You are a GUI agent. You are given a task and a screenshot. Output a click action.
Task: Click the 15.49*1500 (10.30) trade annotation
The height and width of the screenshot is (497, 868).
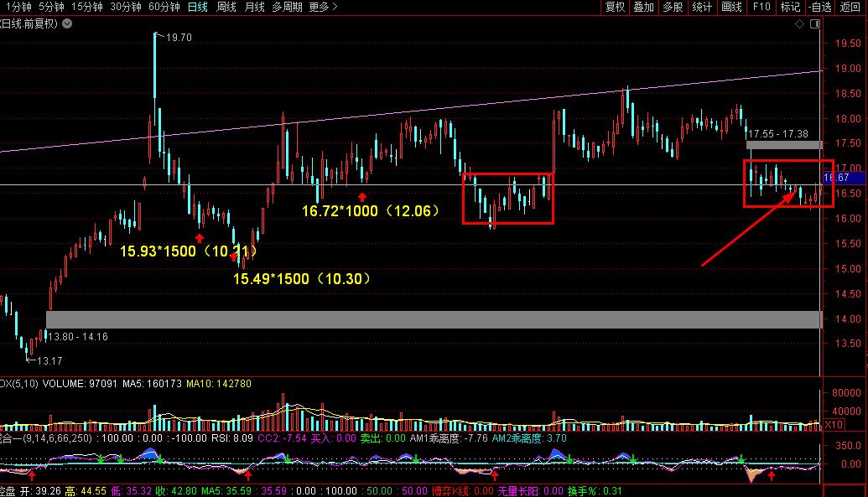click(302, 279)
